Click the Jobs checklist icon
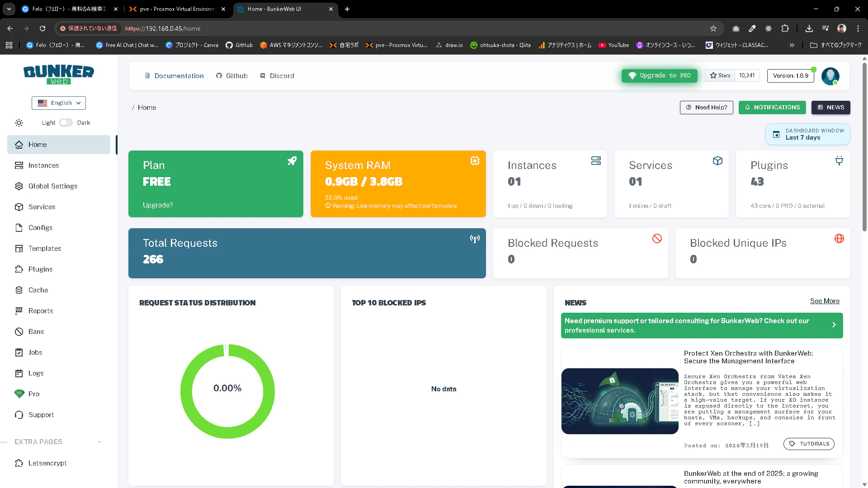The image size is (868, 488). click(x=19, y=352)
